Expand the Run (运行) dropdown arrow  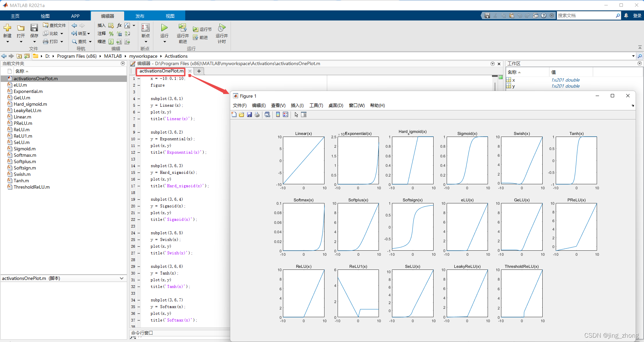pyautogui.click(x=164, y=42)
